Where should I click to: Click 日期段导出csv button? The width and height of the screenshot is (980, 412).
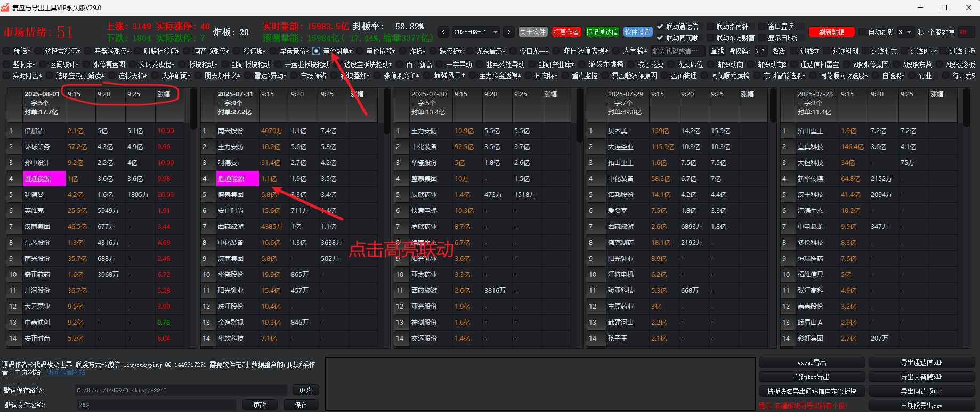tap(921, 406)
